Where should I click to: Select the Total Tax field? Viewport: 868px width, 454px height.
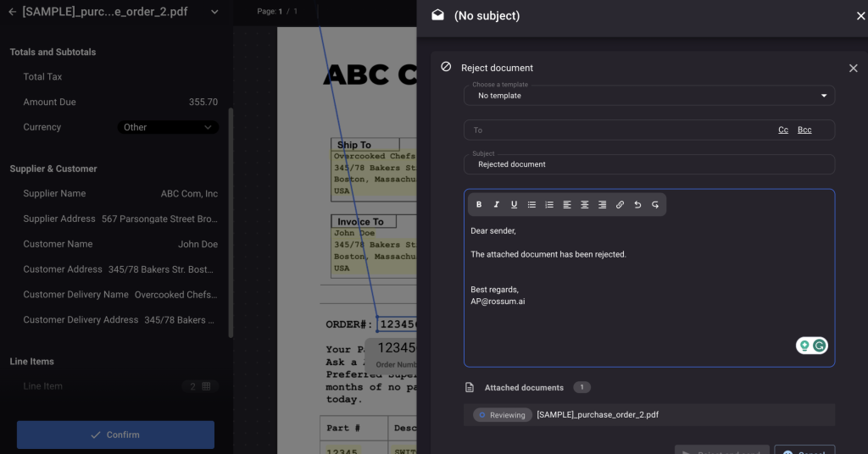tap(120, 77)
